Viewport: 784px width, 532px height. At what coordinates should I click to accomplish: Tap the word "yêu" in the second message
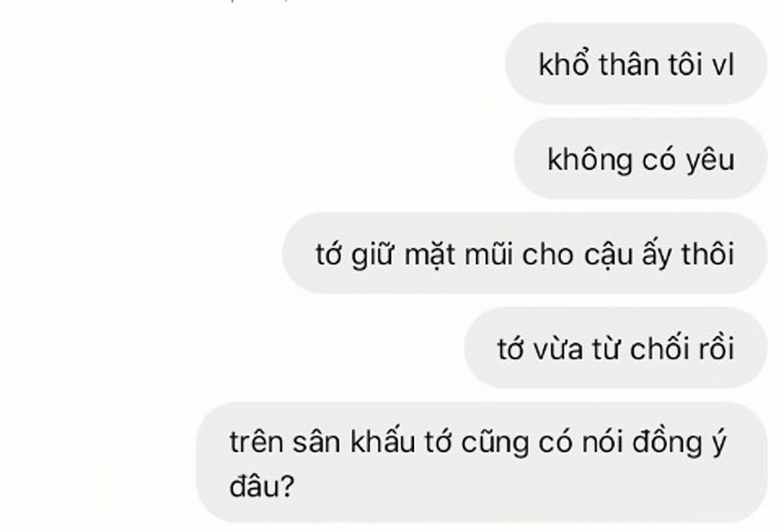point(710,161)
